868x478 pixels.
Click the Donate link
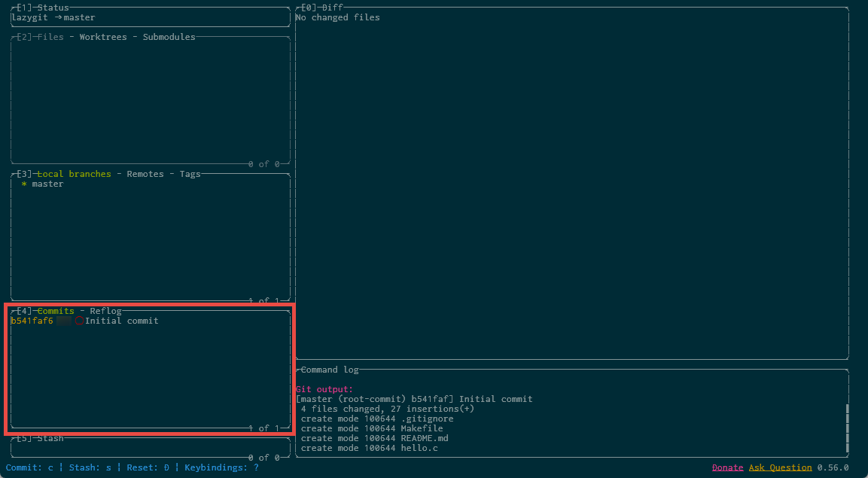tap(727, 467)
